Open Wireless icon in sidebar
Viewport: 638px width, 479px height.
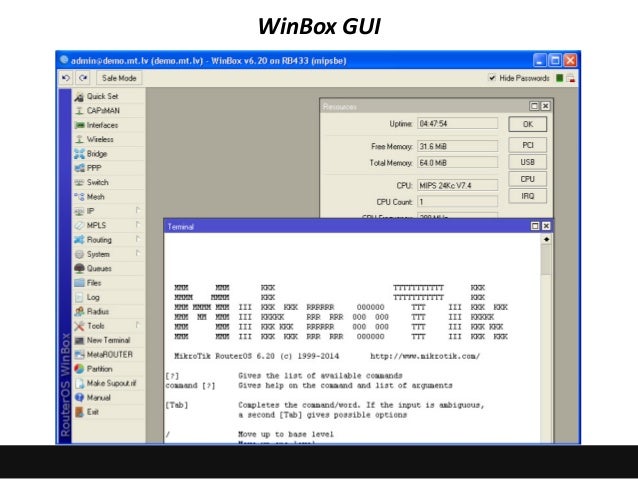pyautogui.click(x=79, y=140)
